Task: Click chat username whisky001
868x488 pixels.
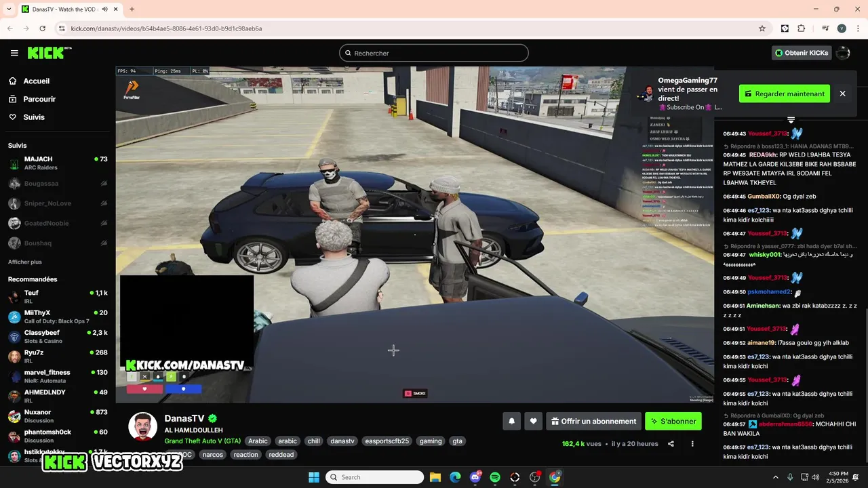Action: pos(765,255)
